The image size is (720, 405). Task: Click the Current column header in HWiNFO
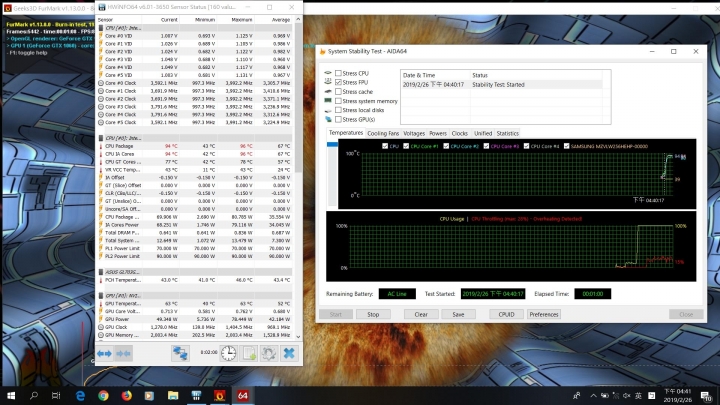click(160, 20)
